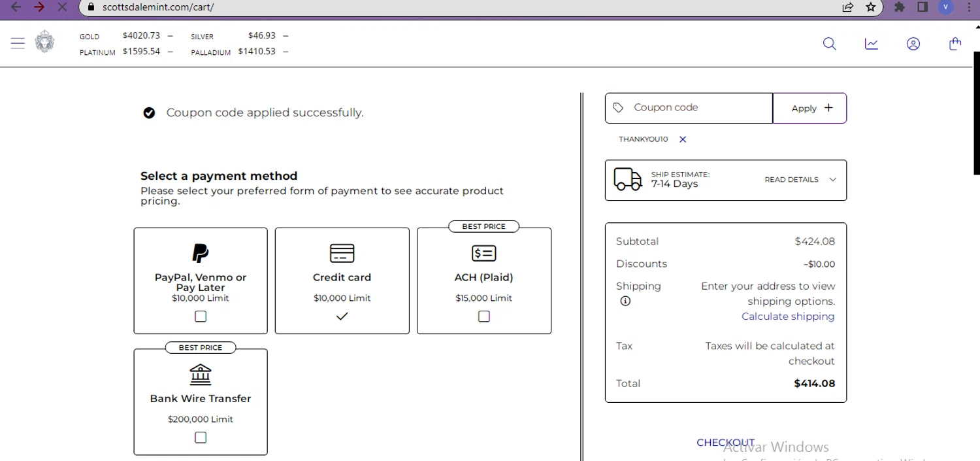Open the hamburger navigation menu
This screenshot has height=461, width=980.
(x=18, y=44)
